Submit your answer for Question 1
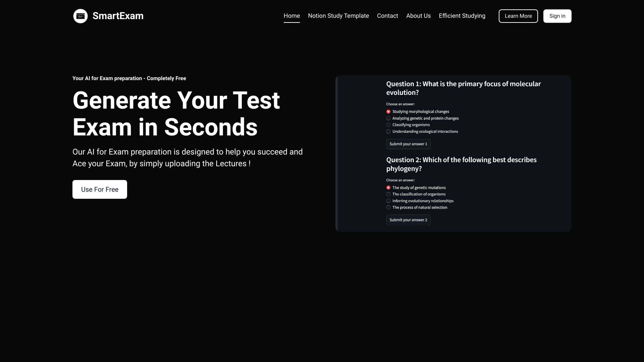 click(408, 144)
